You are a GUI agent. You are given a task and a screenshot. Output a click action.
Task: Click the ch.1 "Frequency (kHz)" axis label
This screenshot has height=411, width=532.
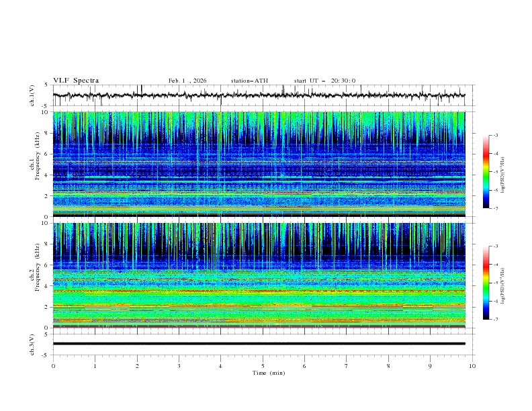38,154
